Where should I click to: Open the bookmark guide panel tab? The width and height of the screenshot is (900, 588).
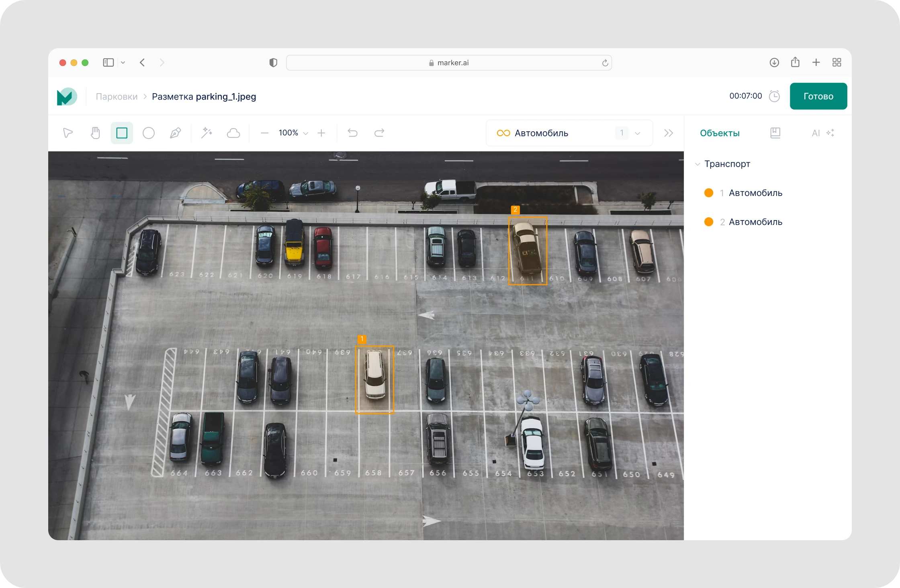(x=775, y=133)
